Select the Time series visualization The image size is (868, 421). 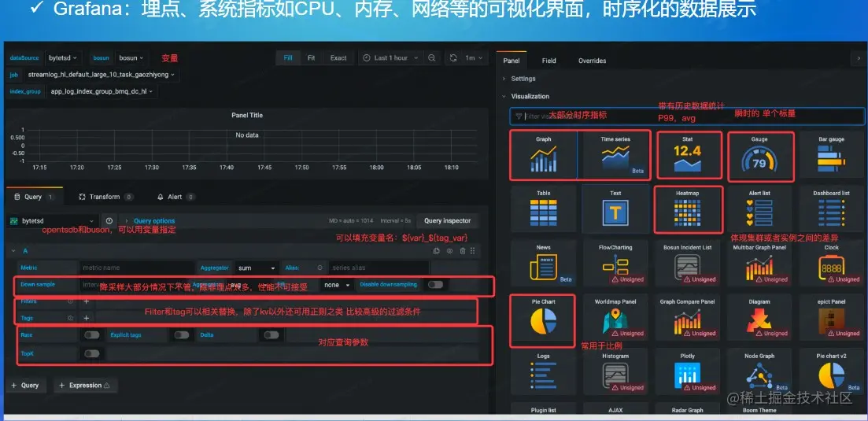615,155
